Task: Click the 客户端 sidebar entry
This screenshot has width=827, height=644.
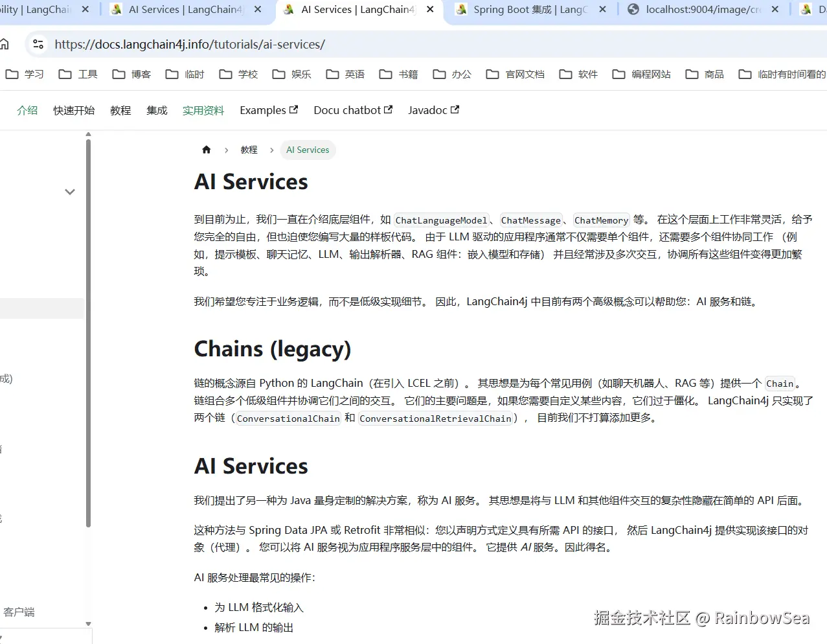Action: [19, 612]
